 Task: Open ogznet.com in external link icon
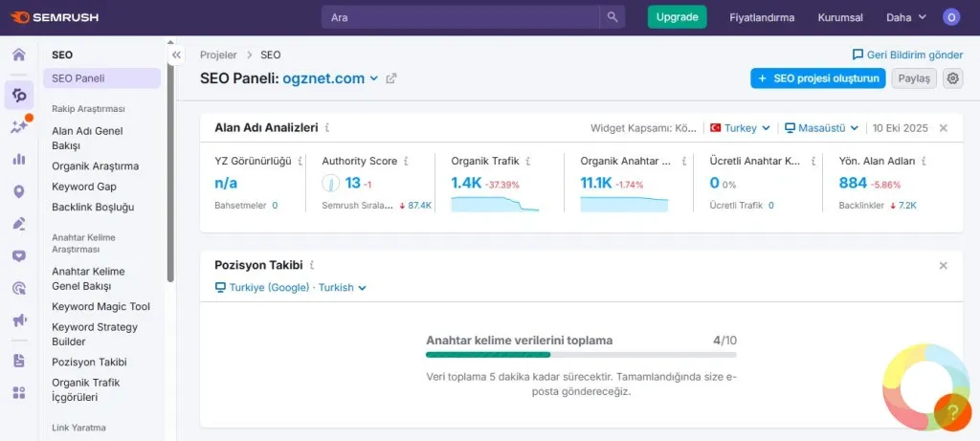coord(391,78)
